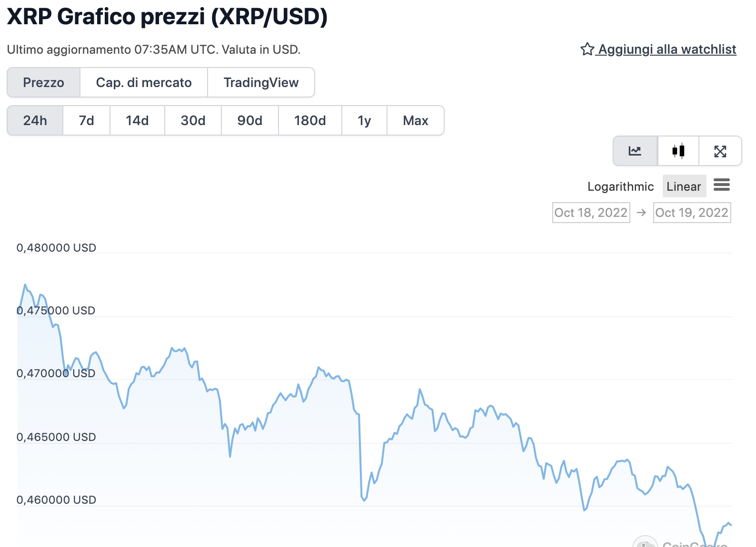Switch to candlestick chart icon
Screen dimensions: 756x547
[678, 151]
